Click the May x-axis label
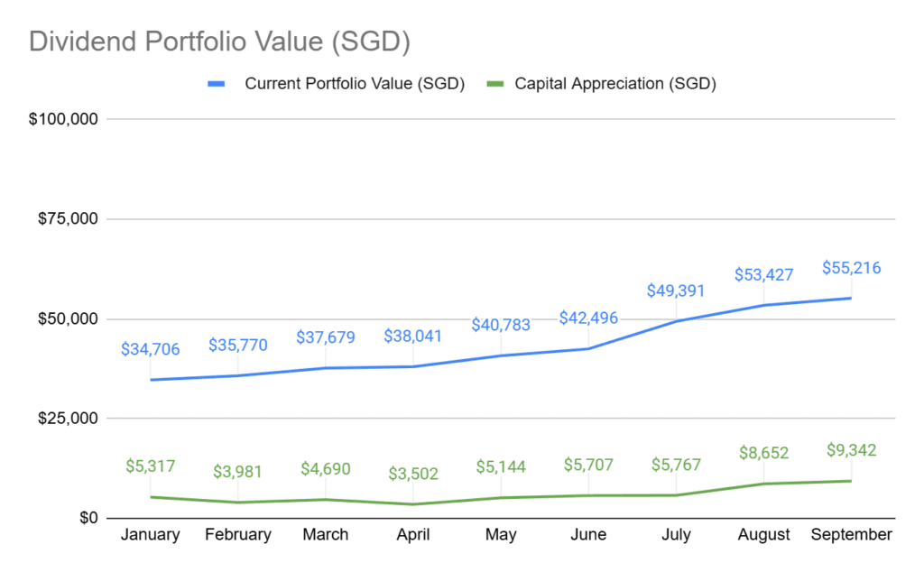924x572 pixels. (x=501, y=535)
